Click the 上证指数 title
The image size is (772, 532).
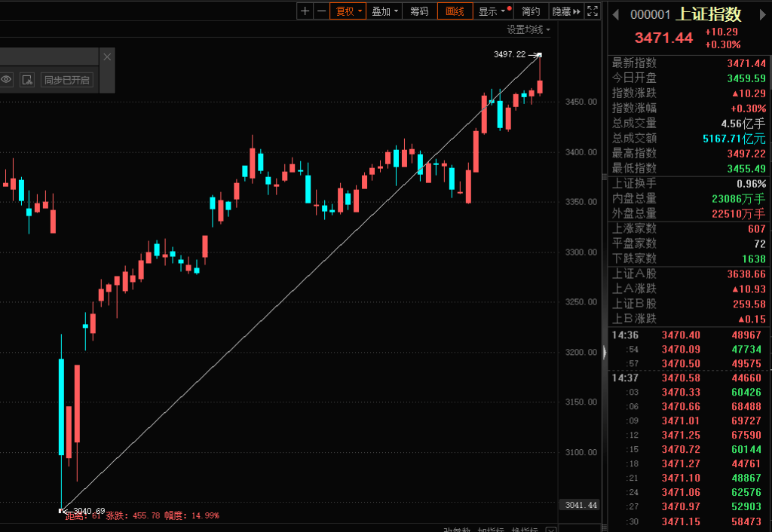coord(708,14)
